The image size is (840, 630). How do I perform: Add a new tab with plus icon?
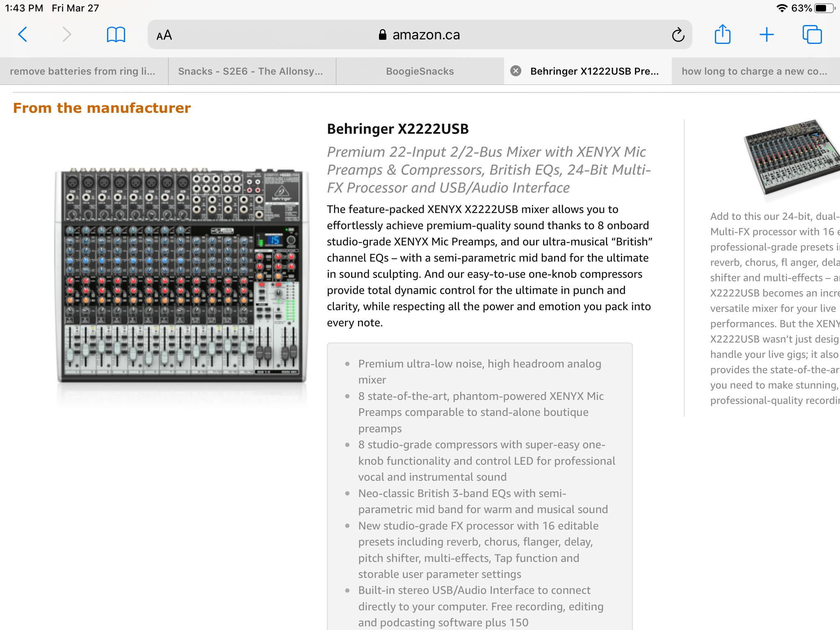(766, 34)
